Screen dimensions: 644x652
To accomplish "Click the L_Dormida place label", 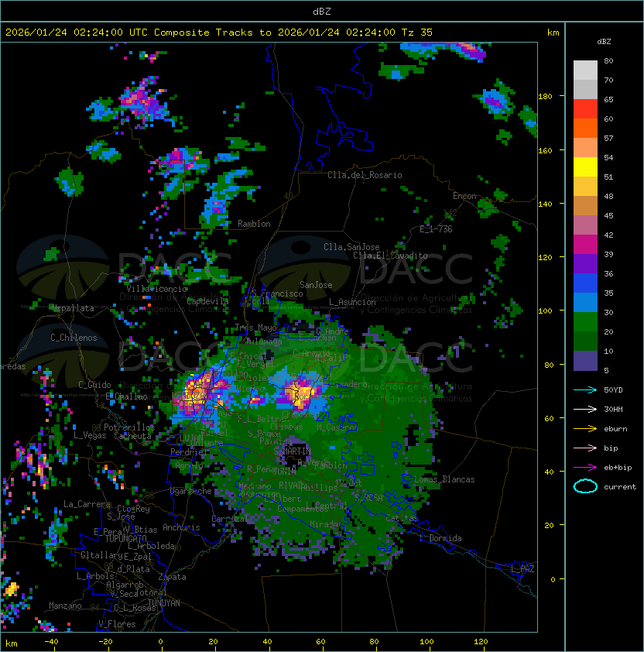I will pyautogui.click(x=440, y=538).
